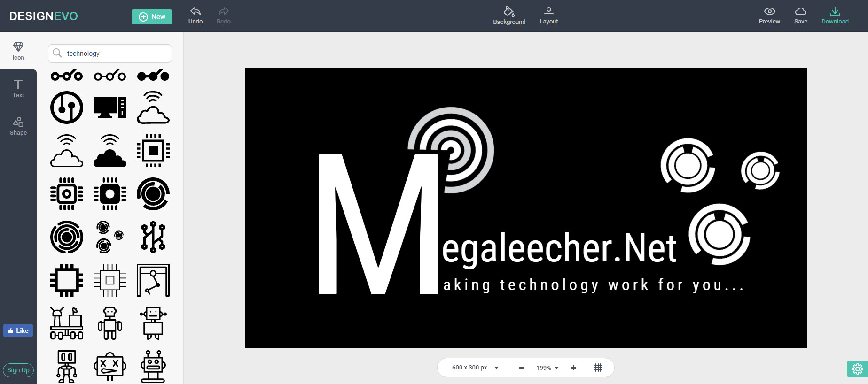Open the Background options
This screenshot has height=384, width=868.
(x=509, y=15)
